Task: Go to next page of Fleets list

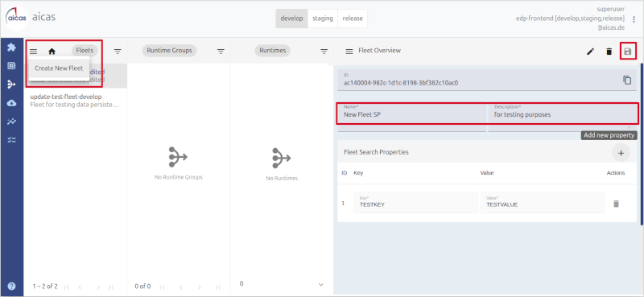Action: click(x=98, y=287)
